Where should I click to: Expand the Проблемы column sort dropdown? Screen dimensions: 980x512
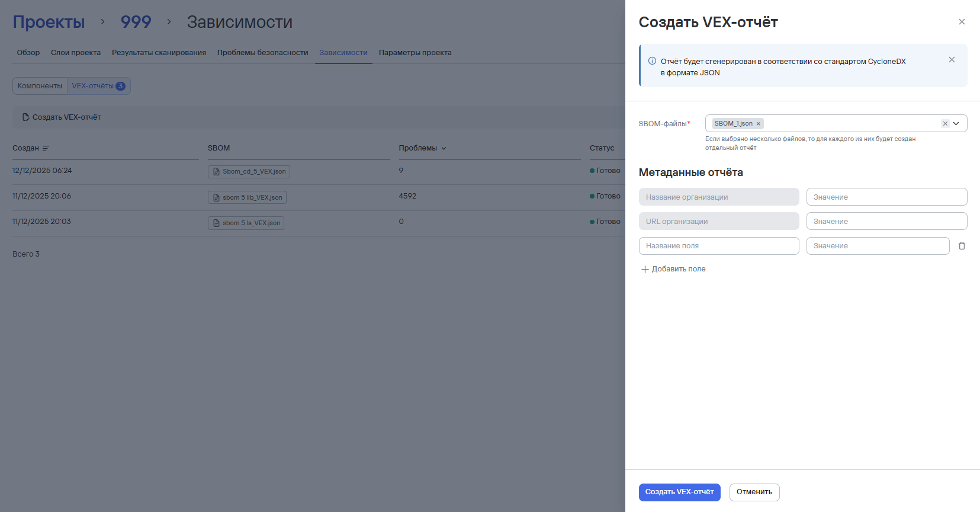(x=444, y=148)
